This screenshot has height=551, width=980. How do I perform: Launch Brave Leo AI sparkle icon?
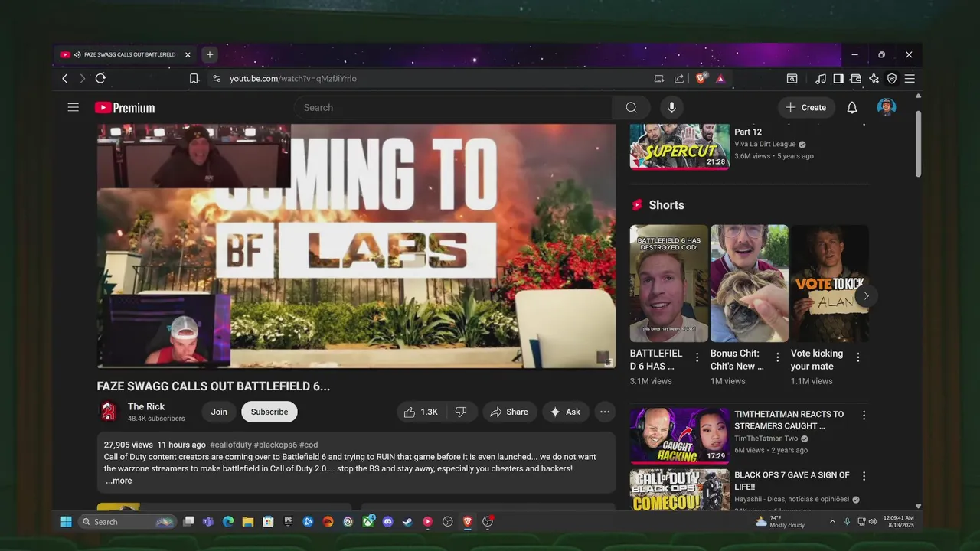click(x=874, y=78)
